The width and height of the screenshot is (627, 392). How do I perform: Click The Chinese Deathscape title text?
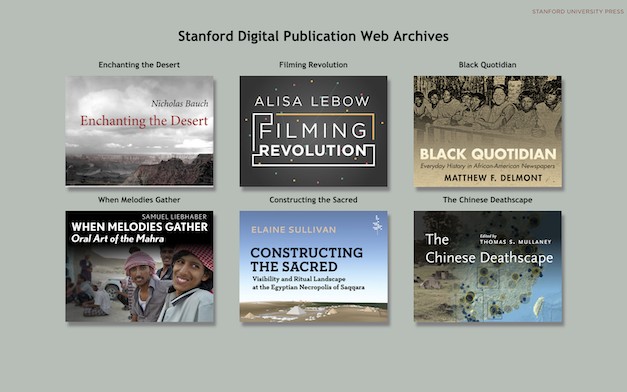(487, 200)
